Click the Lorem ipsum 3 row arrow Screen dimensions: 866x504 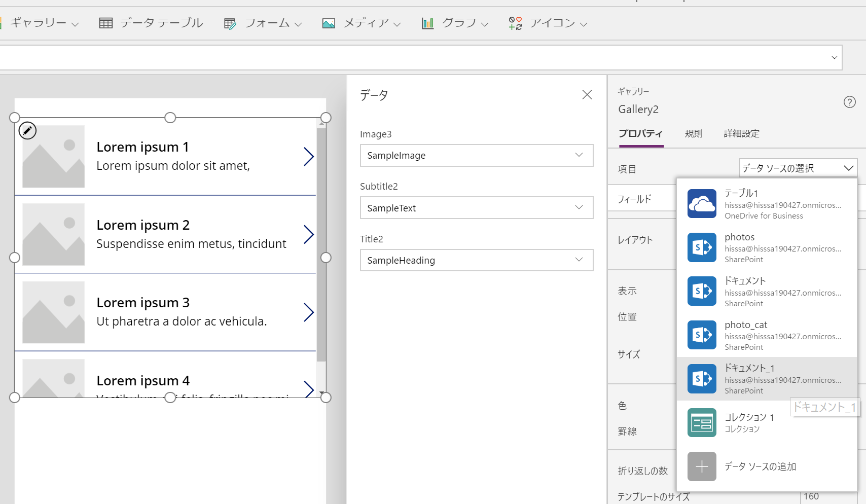[x=308, y=312]
